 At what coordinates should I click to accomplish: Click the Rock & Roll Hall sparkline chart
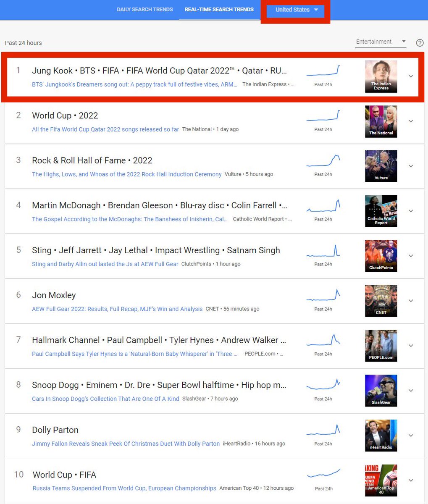(323, 160)
